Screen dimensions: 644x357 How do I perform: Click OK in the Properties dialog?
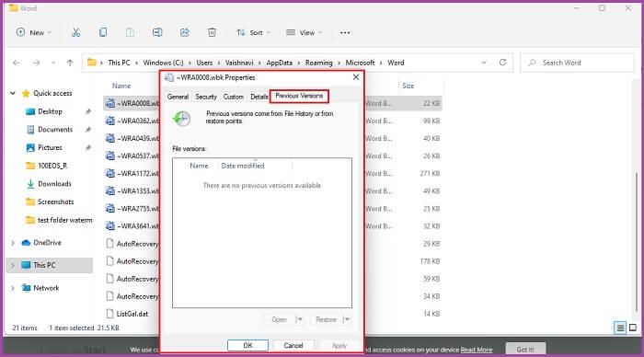[x=247, y=345]
